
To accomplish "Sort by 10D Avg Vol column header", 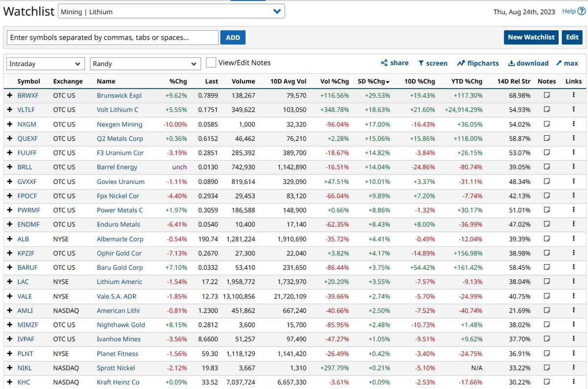I will tap(289, 81).
